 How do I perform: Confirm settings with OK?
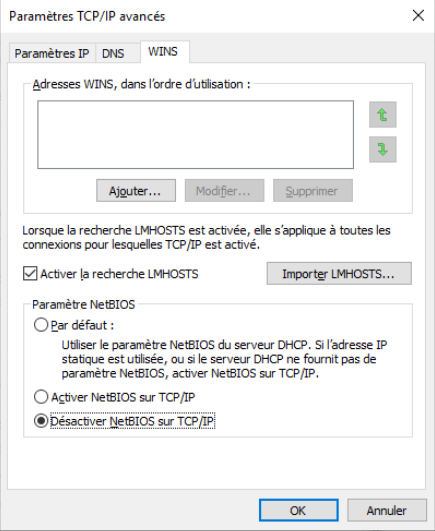click(x=299, y=510)
